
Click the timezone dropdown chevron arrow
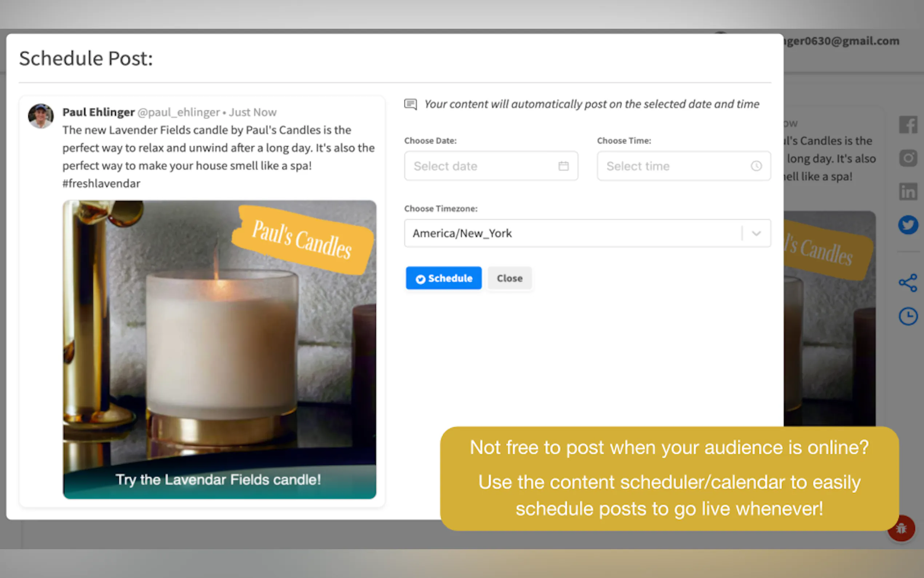click(756, 233)
